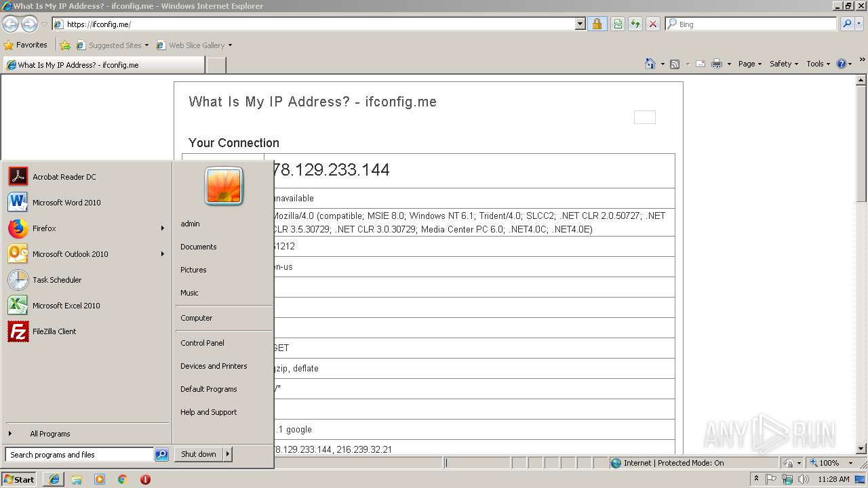This screenshot has width=868, height=488.
Task: Click the blue Help question mark icon
Action: [842, 64]
